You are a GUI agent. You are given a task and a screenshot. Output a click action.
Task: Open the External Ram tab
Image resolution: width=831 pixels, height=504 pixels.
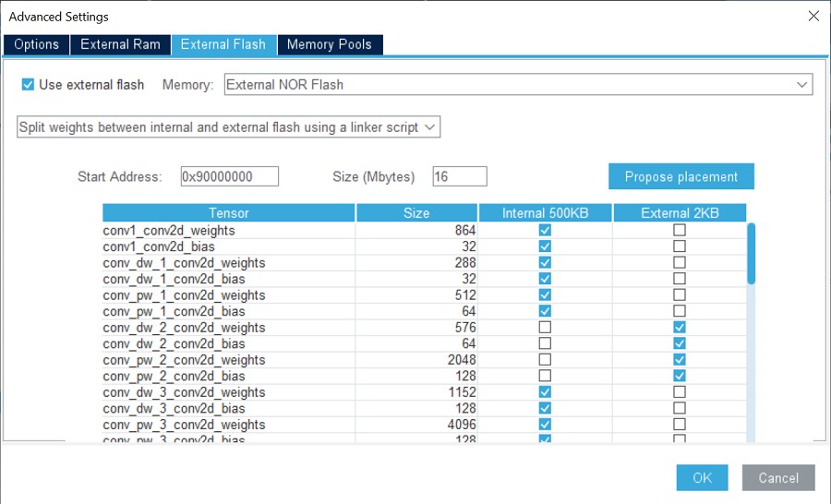click(120, 44)
